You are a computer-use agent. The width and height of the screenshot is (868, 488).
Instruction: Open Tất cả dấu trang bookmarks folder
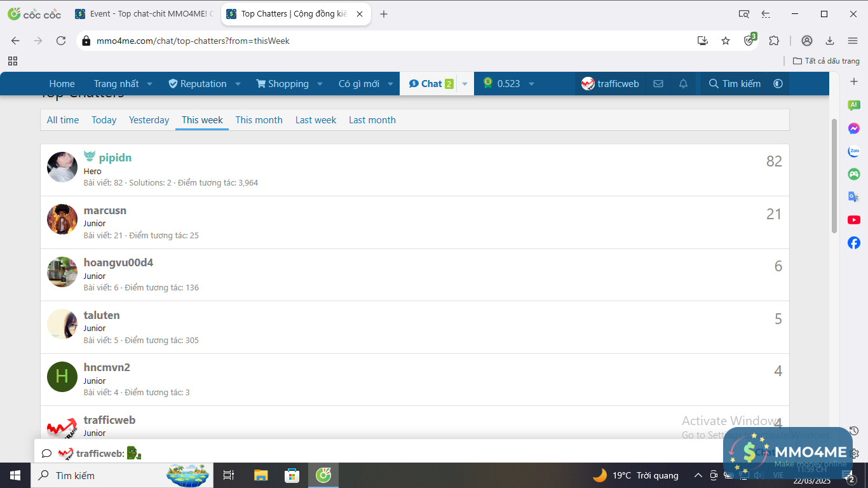[826, 61]
